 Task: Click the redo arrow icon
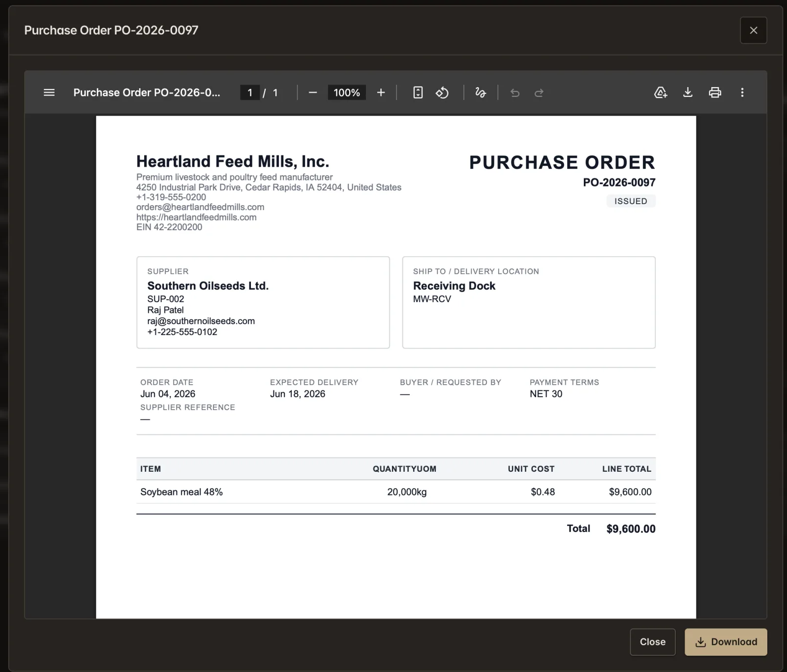(x=539, y=92)
